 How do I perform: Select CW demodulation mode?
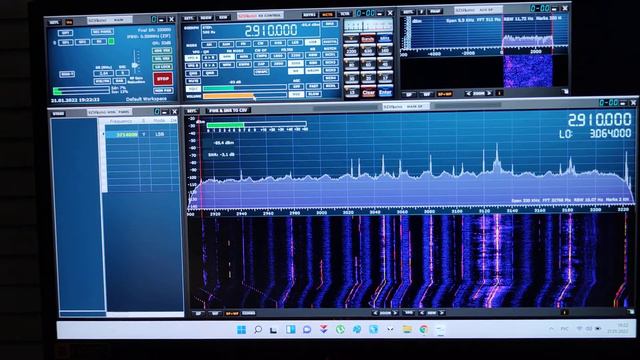(261, 43)
